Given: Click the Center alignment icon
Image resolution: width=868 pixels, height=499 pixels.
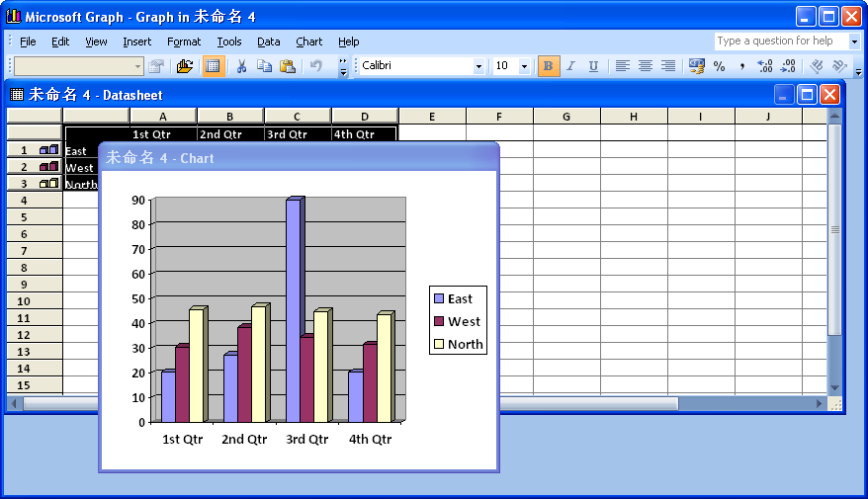Looking at the screenshot, I should [x=646, y=66].
